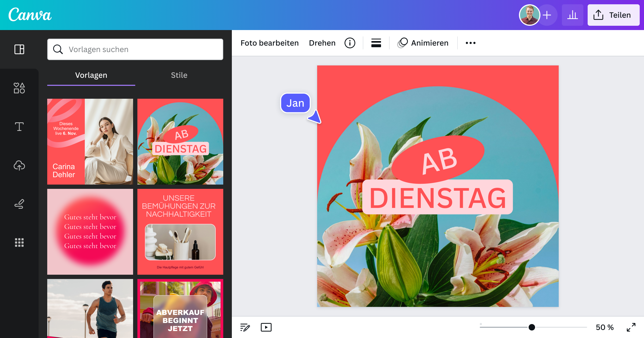Open the line weight icon in toolbar

pos(376,43)
